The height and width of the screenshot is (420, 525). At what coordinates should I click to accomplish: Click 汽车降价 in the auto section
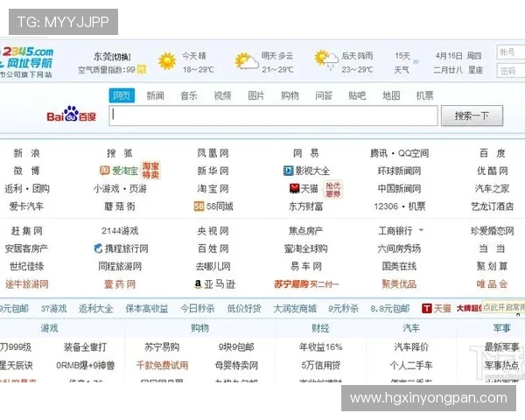point(411,347)
